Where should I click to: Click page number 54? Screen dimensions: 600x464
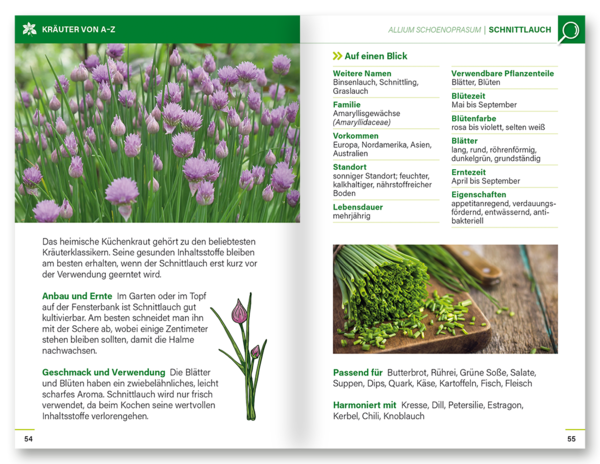(28, 438)
